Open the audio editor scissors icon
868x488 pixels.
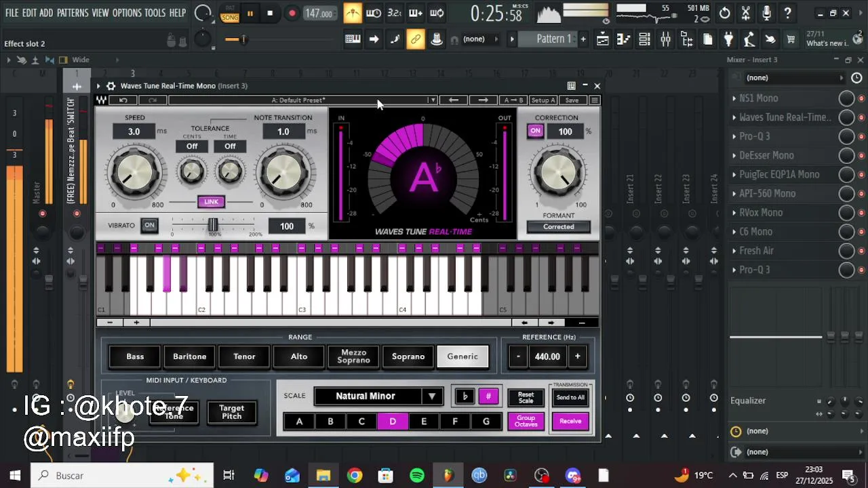(746, 13)
